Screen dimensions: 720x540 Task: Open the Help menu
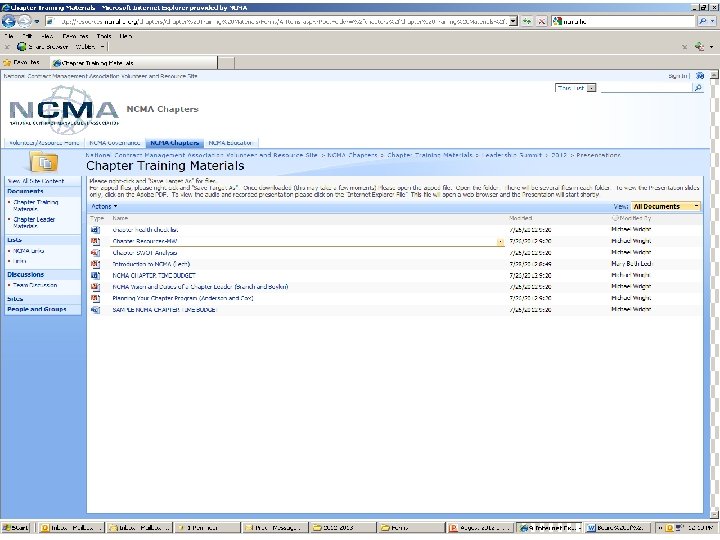coord(125,36)
